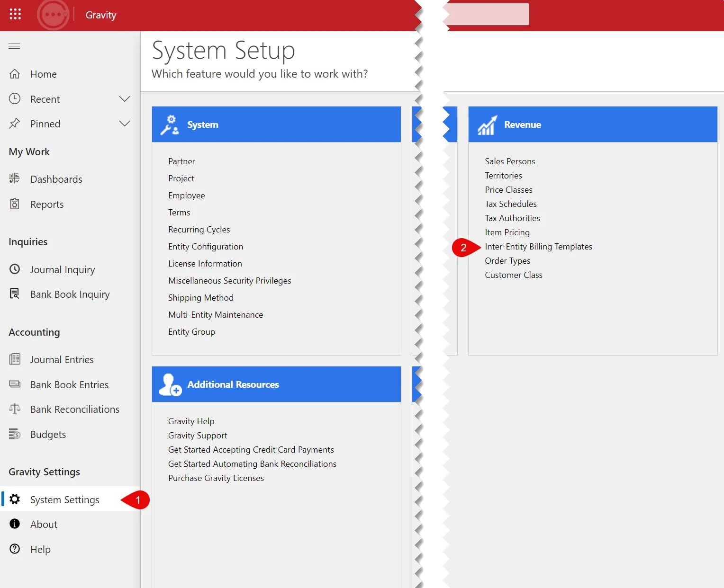Click the System card wrench-gear icon

pyautogui.click(x=170, y=125)
